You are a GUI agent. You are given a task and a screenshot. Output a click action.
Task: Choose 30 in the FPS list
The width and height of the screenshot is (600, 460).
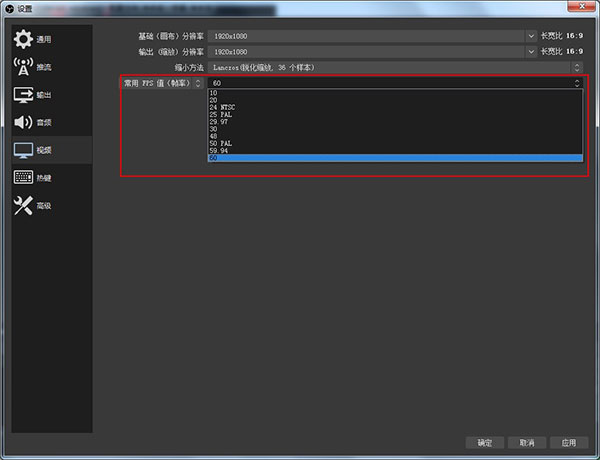tap(395, 129)
